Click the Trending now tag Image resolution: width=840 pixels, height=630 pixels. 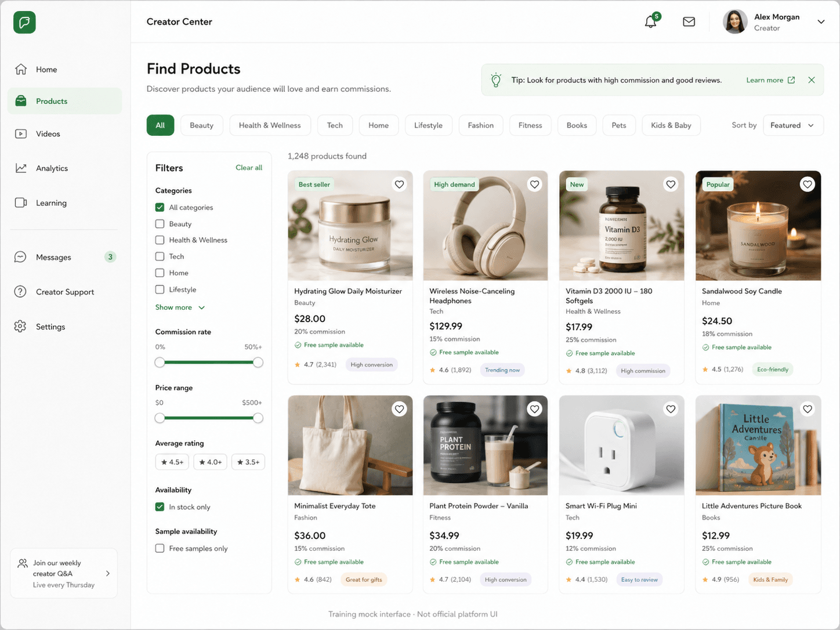tap(502, 370)
